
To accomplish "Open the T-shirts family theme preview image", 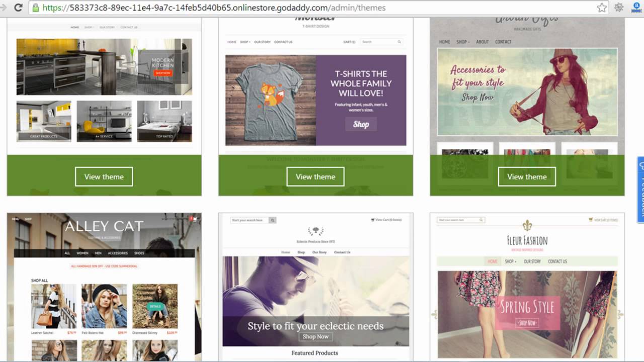I will pos(315,100).
